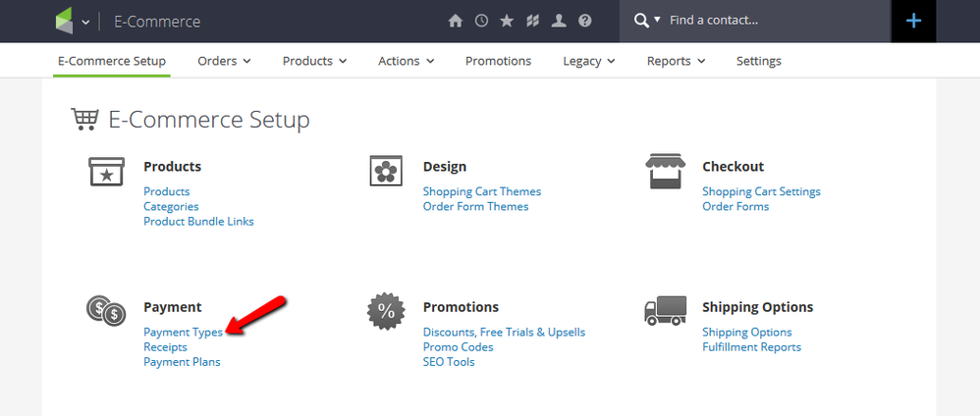Expand the Orders menu dropdown
The width and height of the screenshot is (980, 416).
coord(224,61)
